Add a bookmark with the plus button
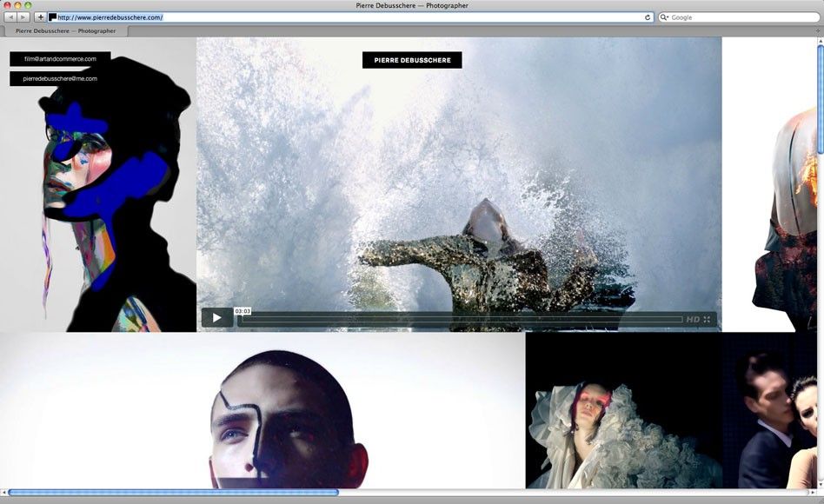The width and height of the screenshot is (824, 504). tap(41, 17)
